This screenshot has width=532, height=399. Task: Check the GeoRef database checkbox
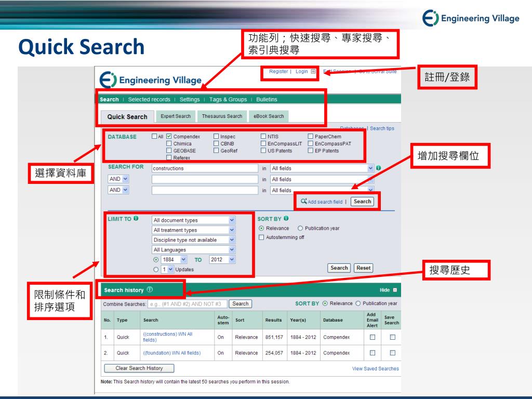[x=216, y=151]
